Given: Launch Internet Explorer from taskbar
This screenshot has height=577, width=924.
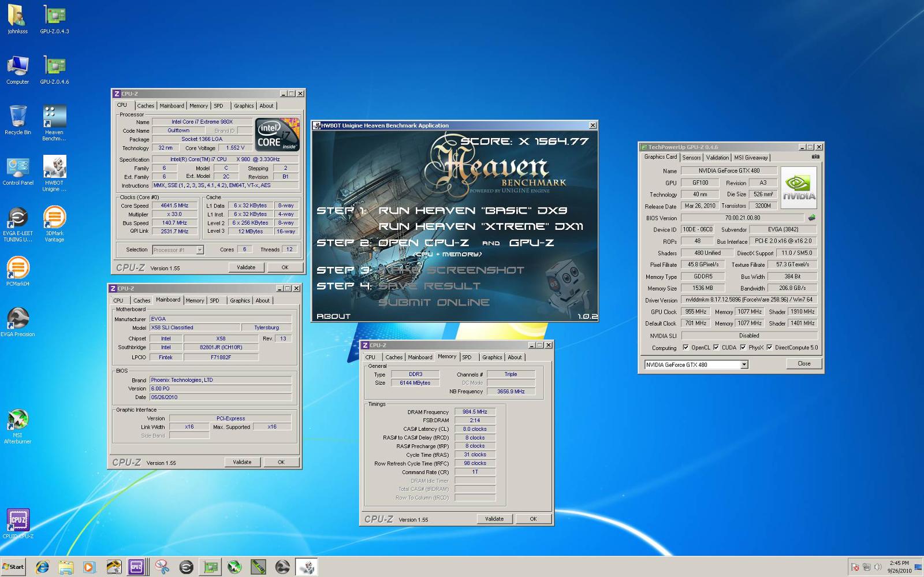Looking at the screenshot, I should (x=42, y=567).
